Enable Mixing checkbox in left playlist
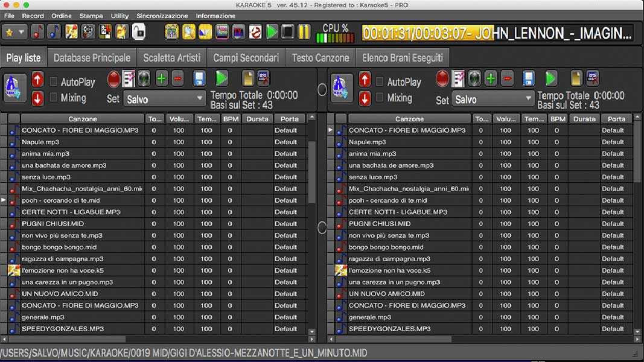 [54, 98]
